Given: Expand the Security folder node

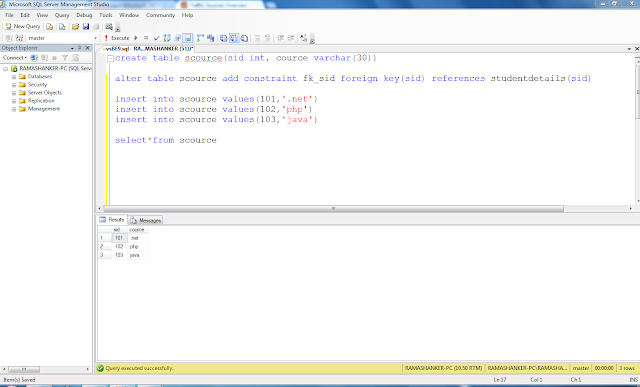Looking at the screenshot, I should (x=14, y=85).
